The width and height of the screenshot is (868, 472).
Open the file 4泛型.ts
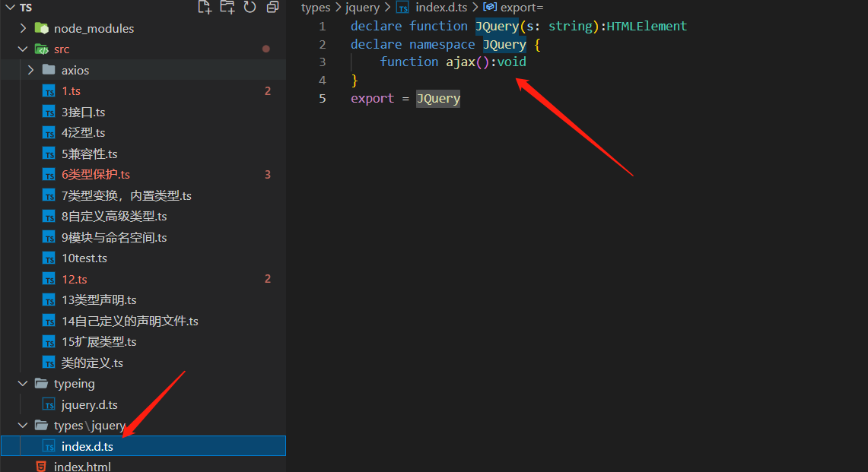point(84,133)
